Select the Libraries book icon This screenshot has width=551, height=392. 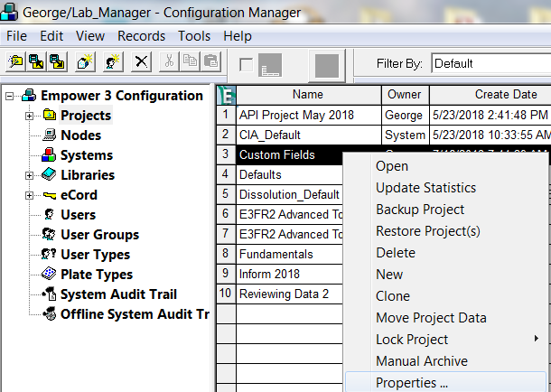[x=49, y=174]
